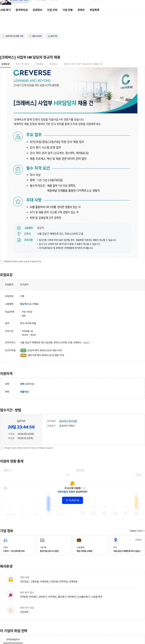145x644 pixels.
Task: Open 지도보기 in the 위치 card
Action: (139, 539)
